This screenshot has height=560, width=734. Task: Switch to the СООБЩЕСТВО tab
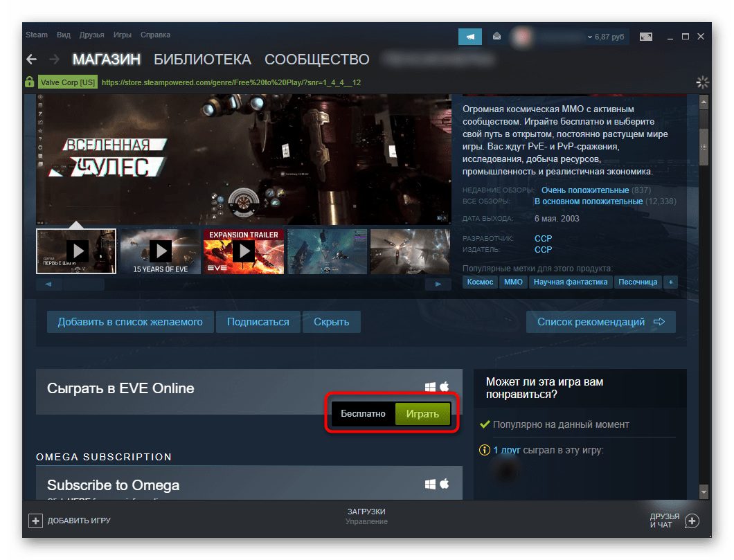(316, 60)
